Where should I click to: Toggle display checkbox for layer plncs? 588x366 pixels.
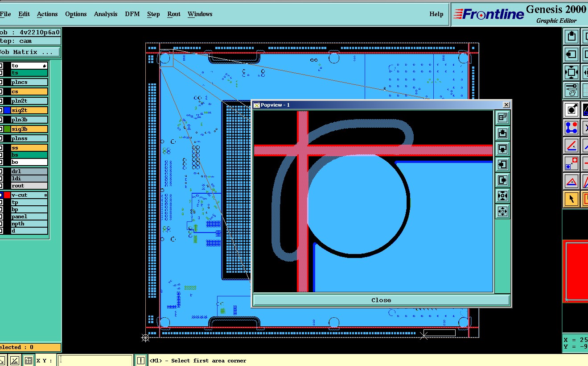(x=1, y=82)
